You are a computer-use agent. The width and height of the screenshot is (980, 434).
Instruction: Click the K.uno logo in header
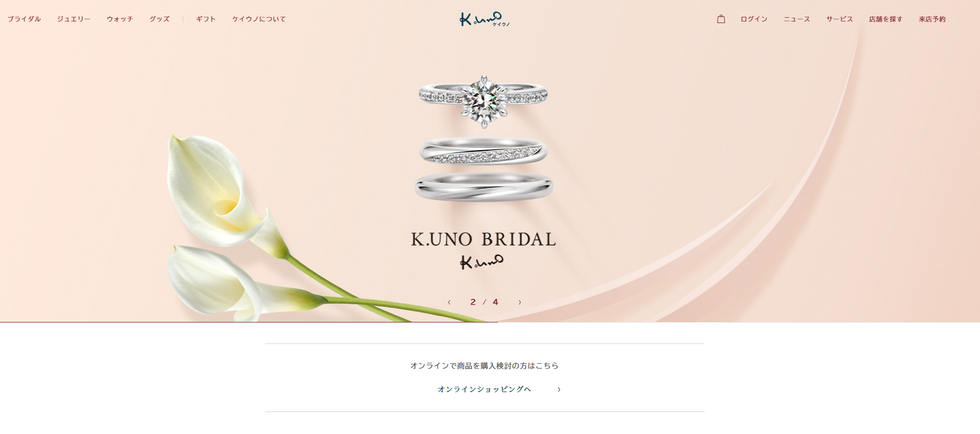[x=485, y=19]
